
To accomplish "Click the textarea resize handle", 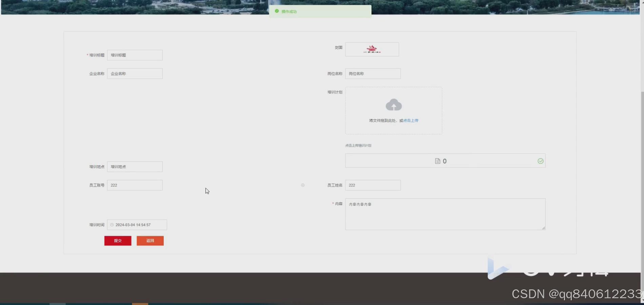I will 544,228.
